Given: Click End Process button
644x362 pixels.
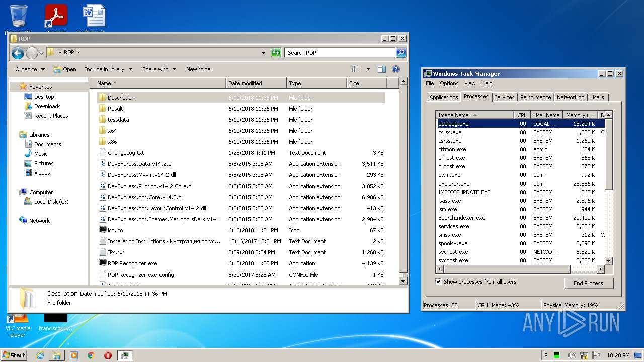Looking at the screenshot, I should [x=588, y=283].
